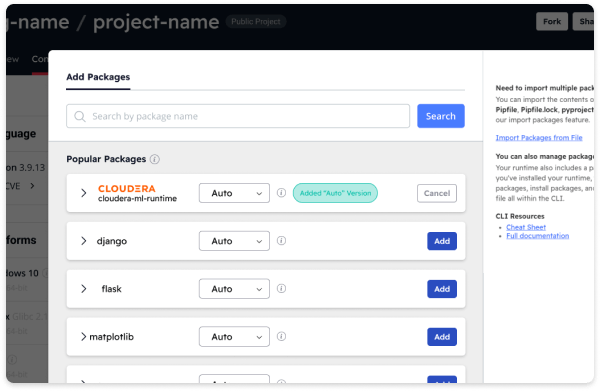Cancel the cloudera-ml-runtime addition
Viewport: 600px width, 391px height.
[437, 193]
